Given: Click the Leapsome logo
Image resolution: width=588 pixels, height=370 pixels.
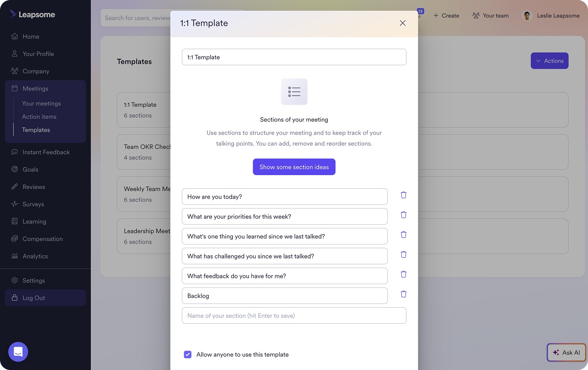Looking at the screenshot, I should coord(33,14).
